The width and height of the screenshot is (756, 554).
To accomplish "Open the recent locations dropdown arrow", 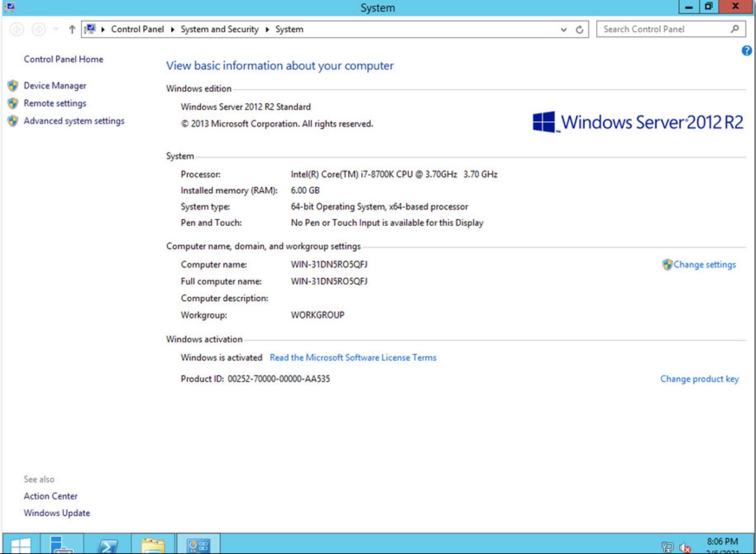I will pos(56,29).
